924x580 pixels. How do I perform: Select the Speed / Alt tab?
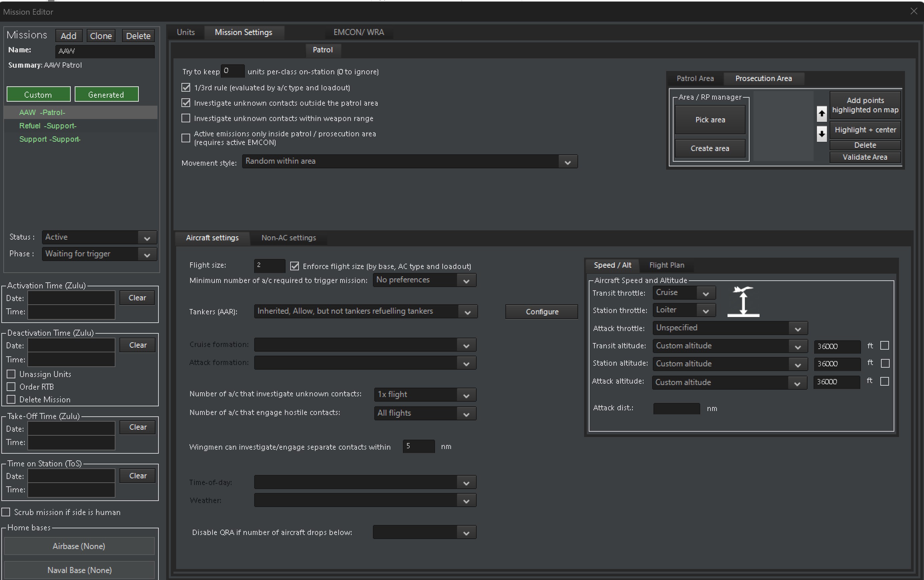click(612, 265)
